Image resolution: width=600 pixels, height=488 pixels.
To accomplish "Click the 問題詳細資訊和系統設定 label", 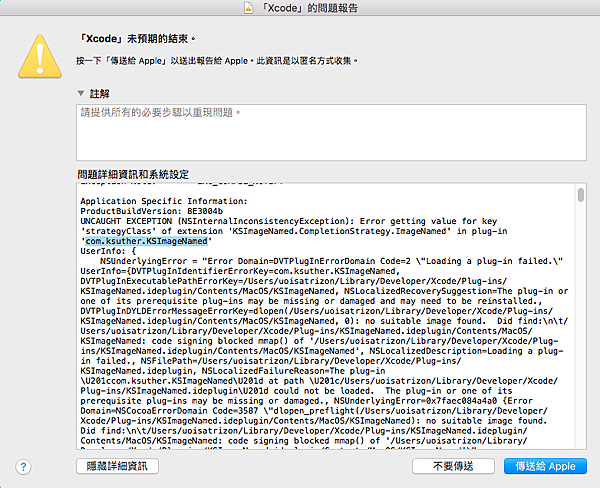I will [133, 175].
